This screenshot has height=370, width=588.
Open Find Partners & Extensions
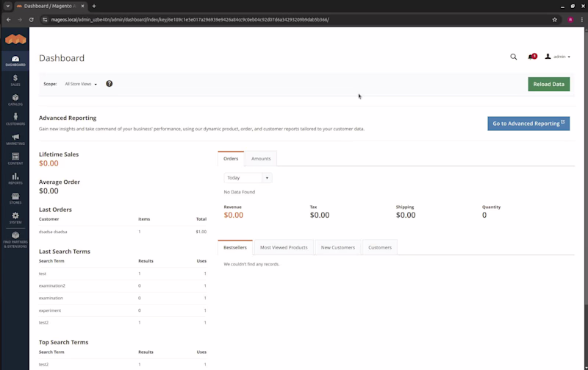point(15,239)
